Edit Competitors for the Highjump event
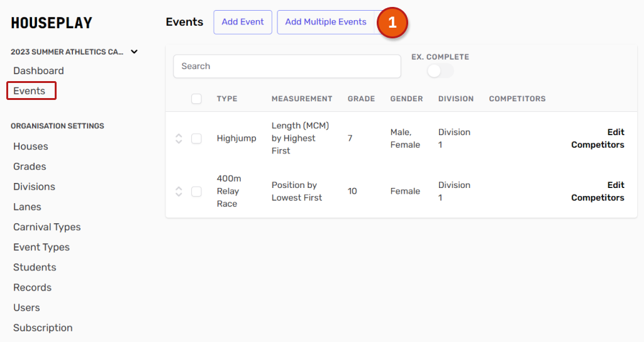Image resolution: width=644 pixels, height=342 pixels. point(597,138)
